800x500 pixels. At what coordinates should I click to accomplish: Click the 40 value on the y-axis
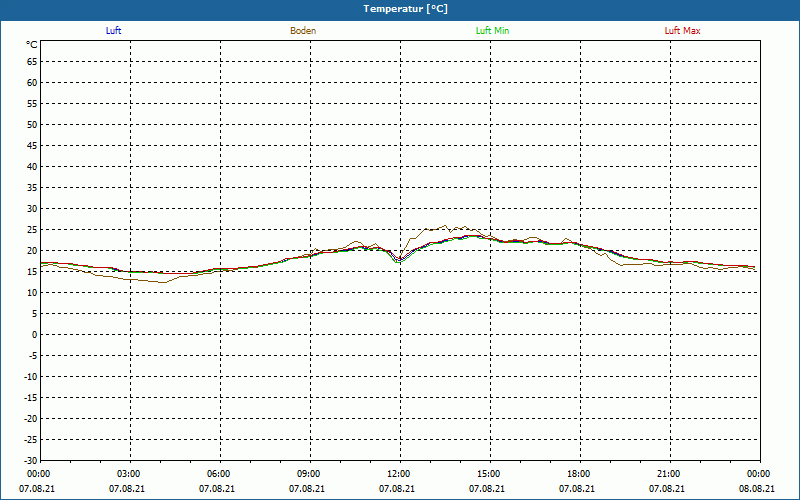[32, 167]
